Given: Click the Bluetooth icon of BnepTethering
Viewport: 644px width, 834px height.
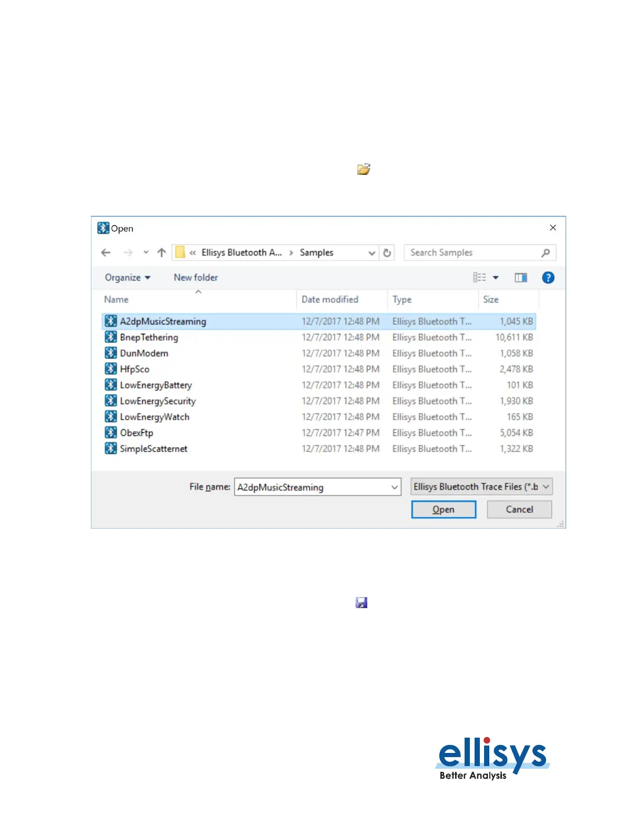Looking at the screenshot, I should pyautogui.click(x=110, y=336).
